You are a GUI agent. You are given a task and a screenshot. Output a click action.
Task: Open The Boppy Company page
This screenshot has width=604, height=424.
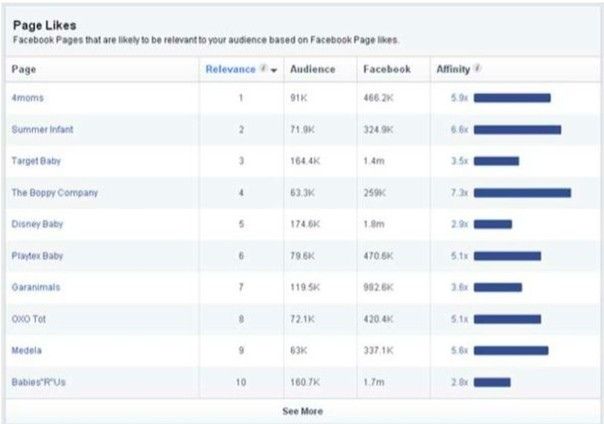click(54, 192)
